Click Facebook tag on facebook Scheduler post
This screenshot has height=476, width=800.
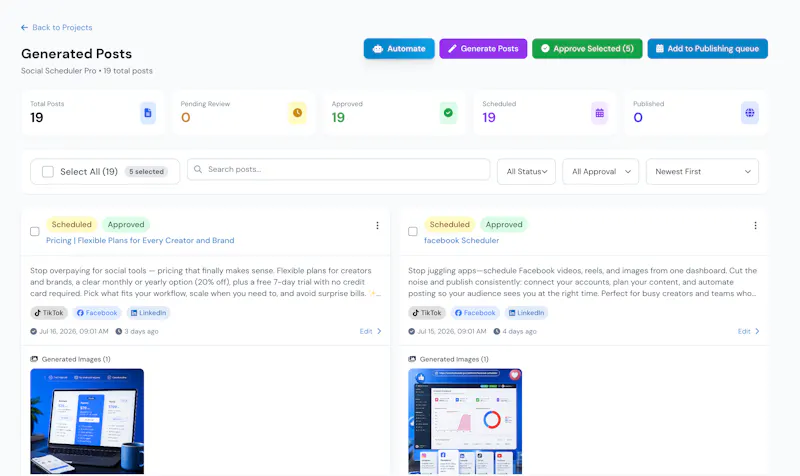475,313
